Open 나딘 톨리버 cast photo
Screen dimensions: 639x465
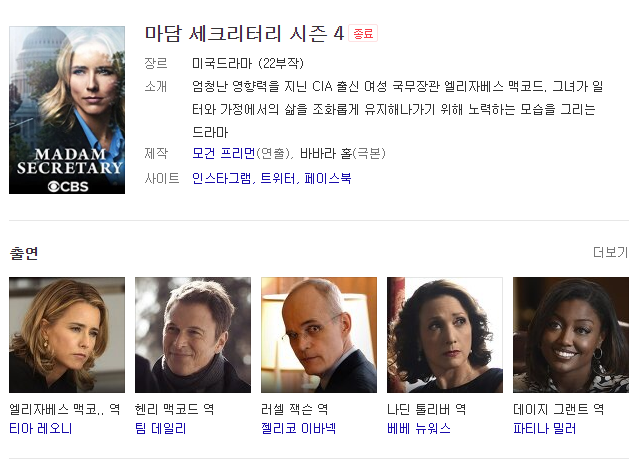tap(445, 335)
